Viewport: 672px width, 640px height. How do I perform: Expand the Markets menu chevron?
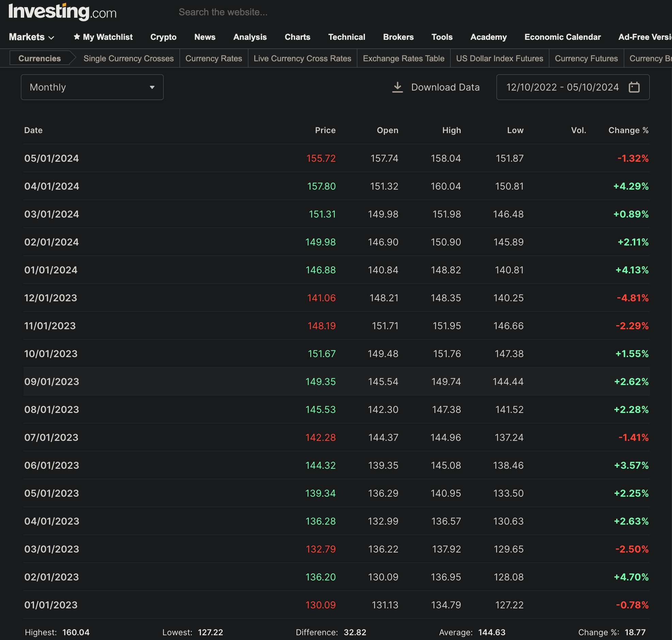click(51, 37)
